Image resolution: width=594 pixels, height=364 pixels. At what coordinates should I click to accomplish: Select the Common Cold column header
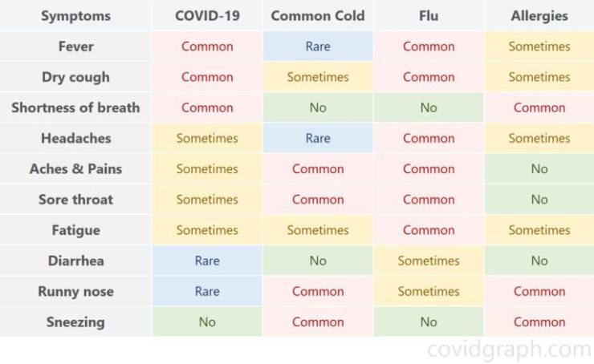(x=318, y=15)
